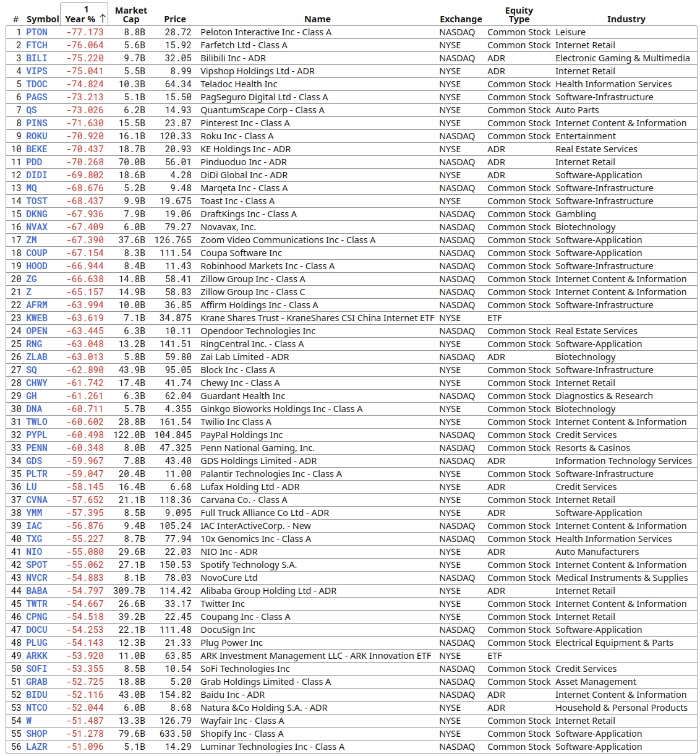Click 'ARK Investment Management LLC - ARK Innovation ETF'
Image resolution: width=700 pixels, height=756 pixels.
[315, 656]
